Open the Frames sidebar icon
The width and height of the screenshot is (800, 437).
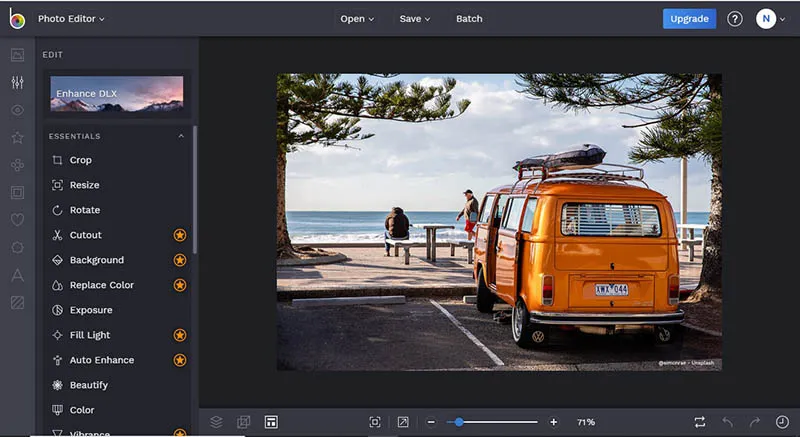point(17,192)
